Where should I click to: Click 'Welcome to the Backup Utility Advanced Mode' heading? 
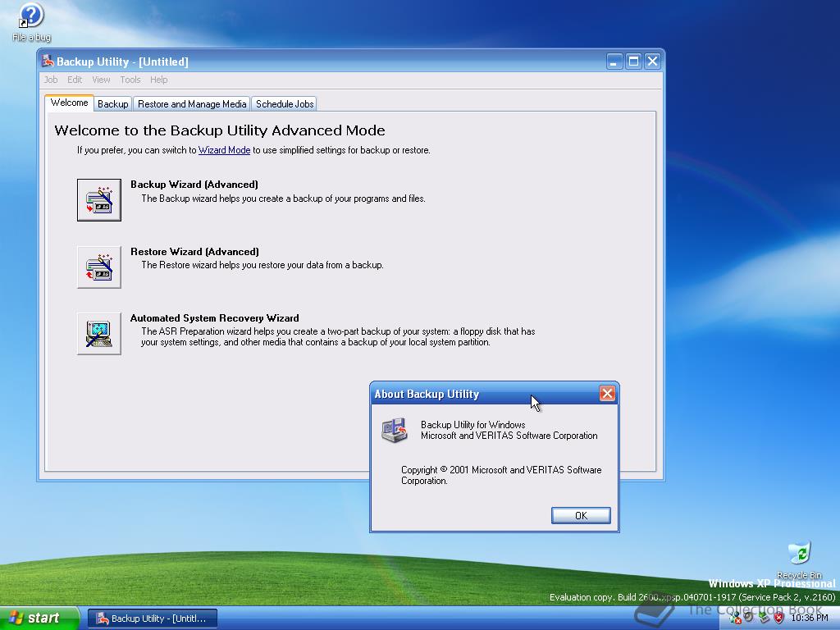click(220, 130)
